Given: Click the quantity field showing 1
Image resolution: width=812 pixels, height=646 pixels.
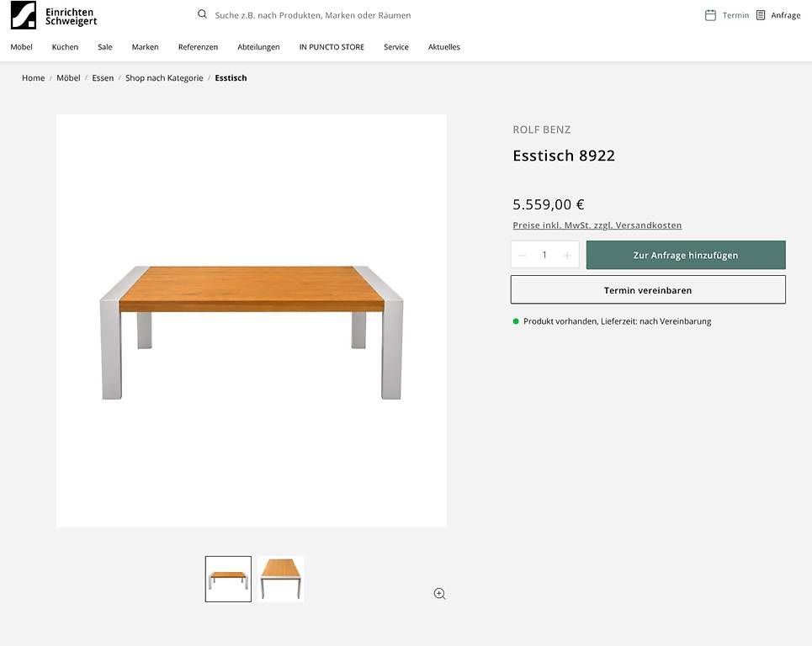Looking at the screenshot, I should 544,255.
